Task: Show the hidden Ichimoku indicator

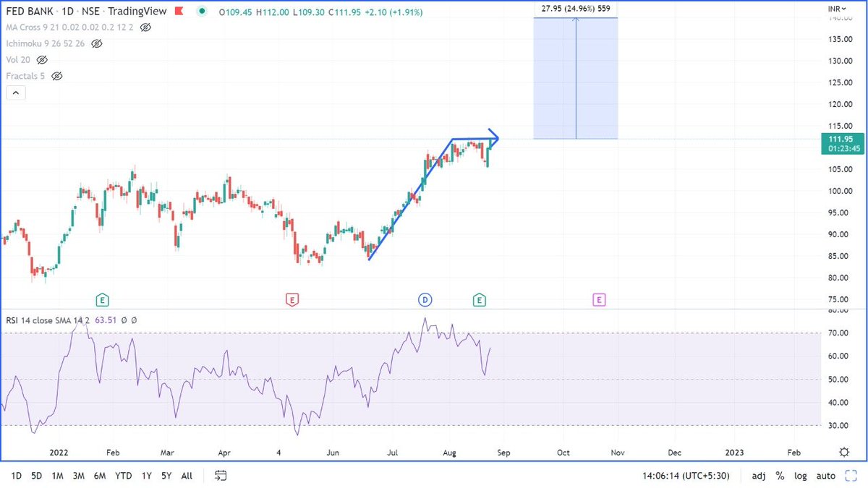Action: click(x=96, y=43)
